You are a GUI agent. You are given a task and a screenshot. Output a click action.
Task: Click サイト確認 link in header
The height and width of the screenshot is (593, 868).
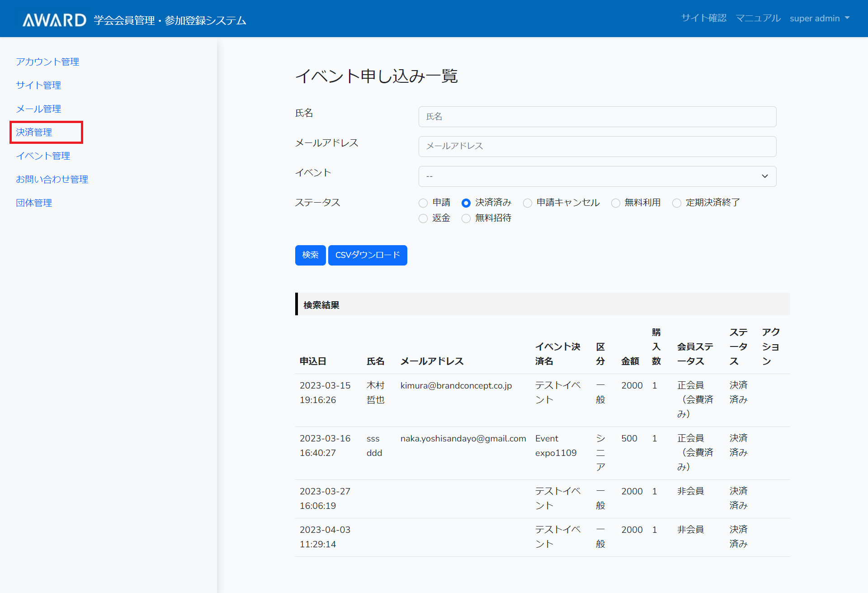tap(704, 18)
